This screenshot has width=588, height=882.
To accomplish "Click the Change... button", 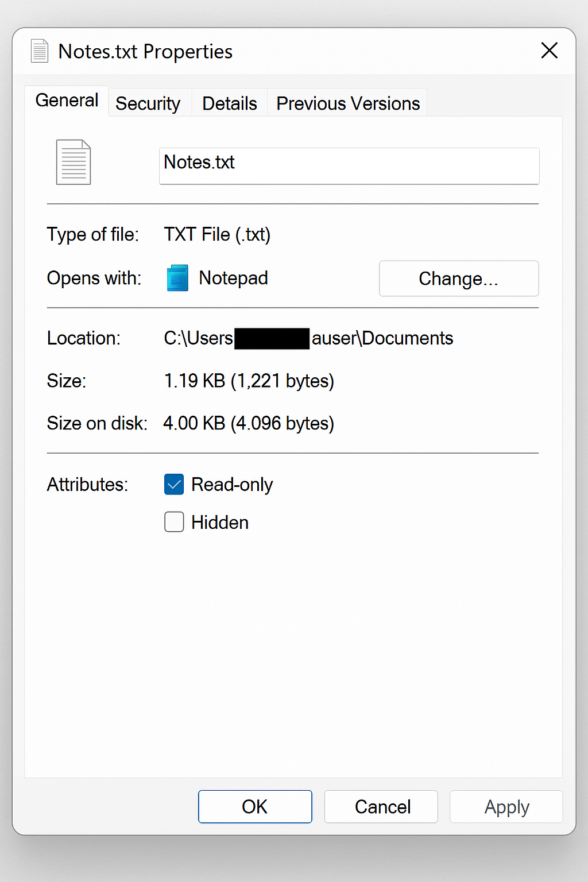I will 459,278.
